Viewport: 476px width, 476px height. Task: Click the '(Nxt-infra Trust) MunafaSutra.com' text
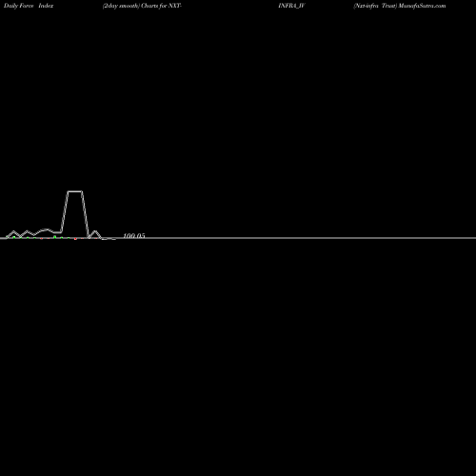pos(400,6)
